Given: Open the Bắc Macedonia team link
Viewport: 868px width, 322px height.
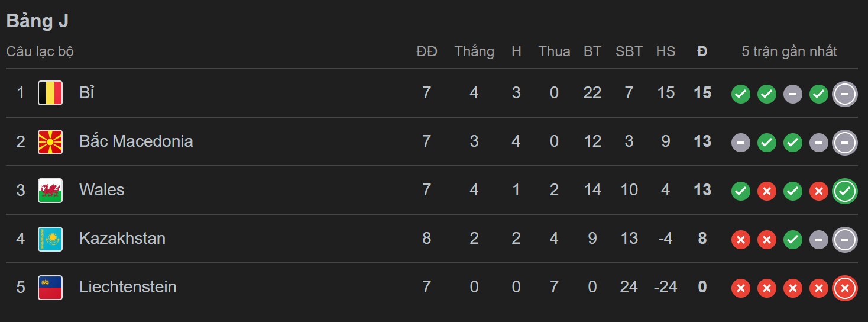Looking at the screenshot, I should pyautogui.click(x=136, y=141).
